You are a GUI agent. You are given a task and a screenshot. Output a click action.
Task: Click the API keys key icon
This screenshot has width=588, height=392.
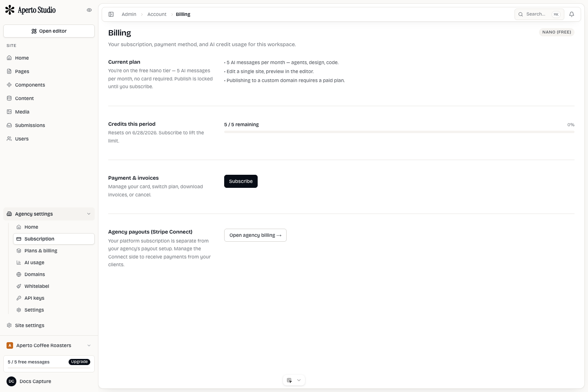click(19, 298)
